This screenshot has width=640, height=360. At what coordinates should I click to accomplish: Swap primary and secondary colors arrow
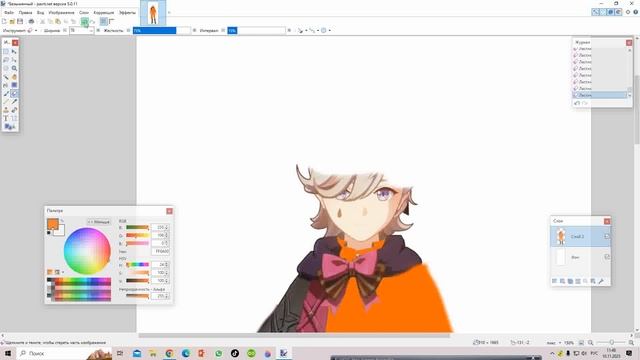(62, 221)
